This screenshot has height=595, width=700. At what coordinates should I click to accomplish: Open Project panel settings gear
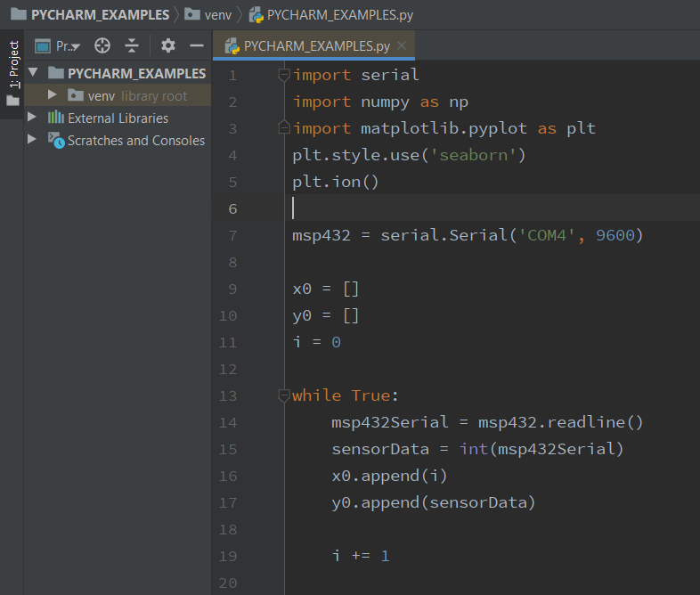click(x=167, y=45)
